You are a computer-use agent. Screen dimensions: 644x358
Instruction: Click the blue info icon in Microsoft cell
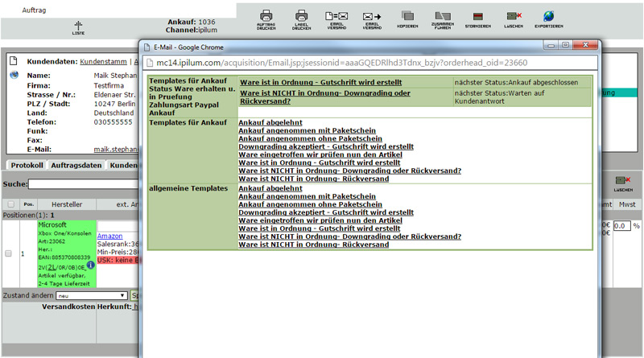[x=91, y=265]
